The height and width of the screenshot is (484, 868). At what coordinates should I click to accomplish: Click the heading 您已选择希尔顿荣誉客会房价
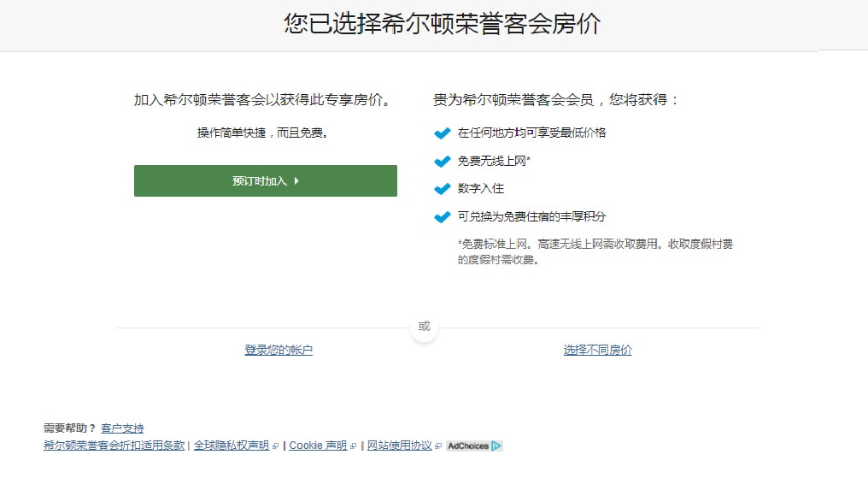point(443,24)
